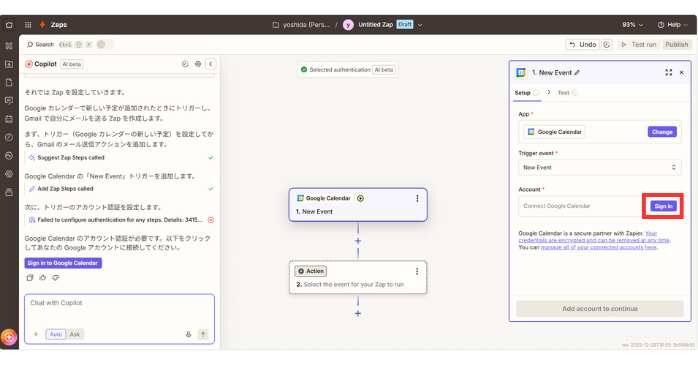Add a step between trigger and action
This screenshot has height=365, width=698.
pyautogui.click(x=358, y=241)
